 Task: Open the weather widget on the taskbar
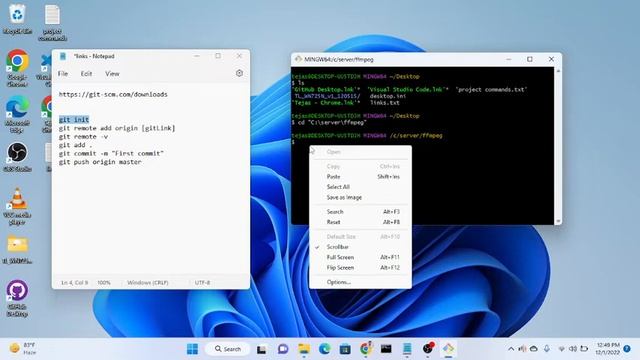[x=24, y=349]
